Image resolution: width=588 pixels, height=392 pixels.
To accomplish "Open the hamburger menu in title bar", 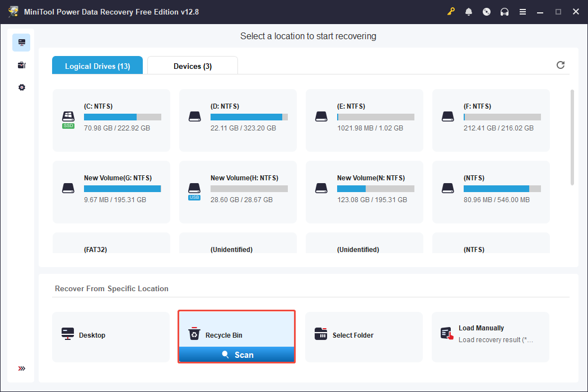I will point(522,12).
